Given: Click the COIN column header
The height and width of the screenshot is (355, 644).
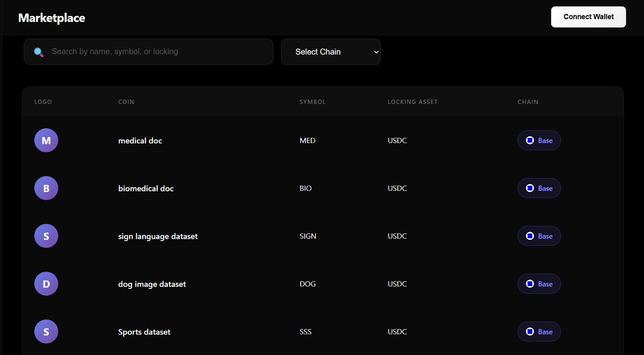Looking at the screenshot, I should pos(126,102).
